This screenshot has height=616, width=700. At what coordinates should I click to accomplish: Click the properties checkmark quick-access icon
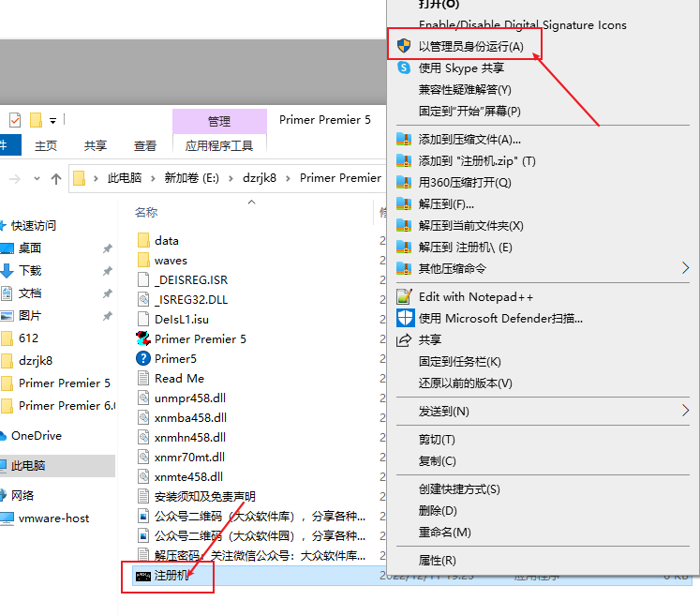click(x=15, y=120)
